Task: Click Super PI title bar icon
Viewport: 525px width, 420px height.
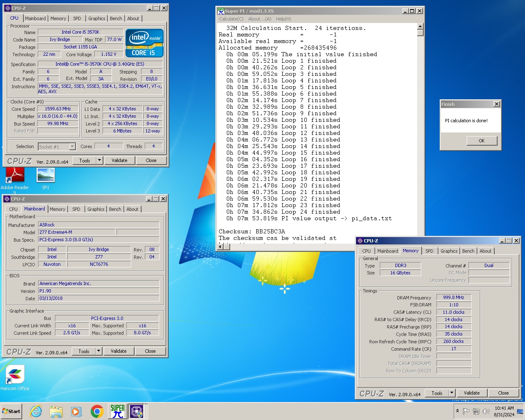Action: 221,11
